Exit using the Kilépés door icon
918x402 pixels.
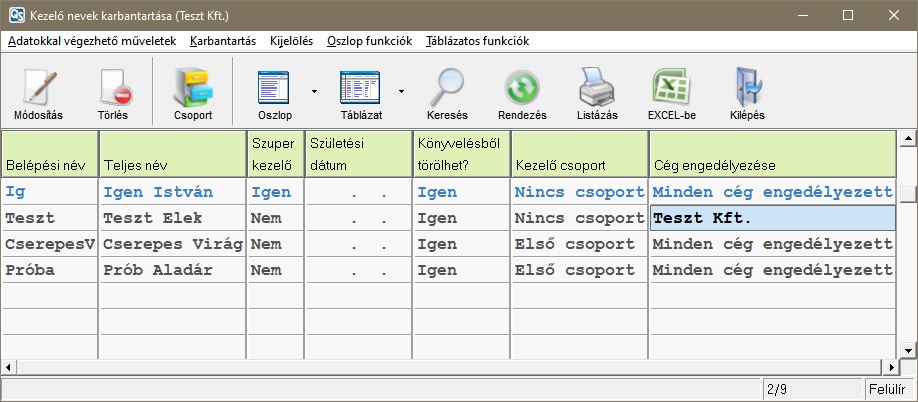coord(747,88)
